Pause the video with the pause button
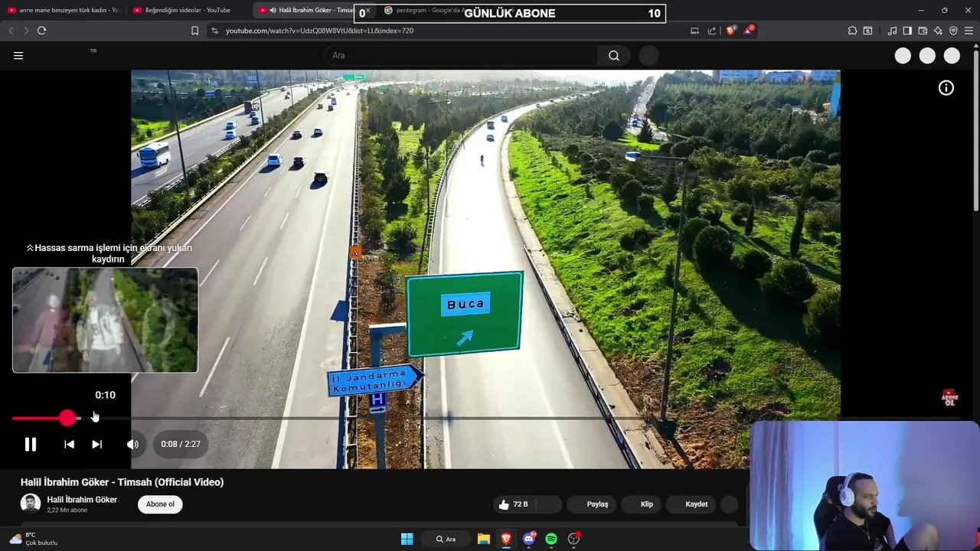 pyautogui.click(x=31, y=444)
